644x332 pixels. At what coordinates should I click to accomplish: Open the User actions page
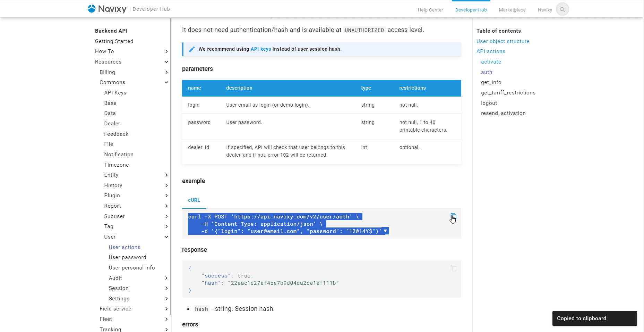click(x=124, y=247)
